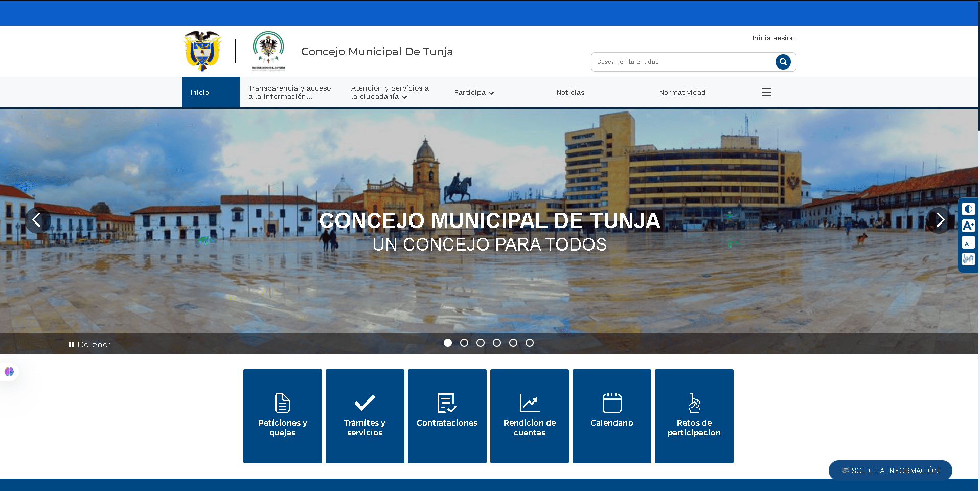Open Transparencia y acceso a la información menu
This screenshot has height=491, width=980.
pos(289,93)
